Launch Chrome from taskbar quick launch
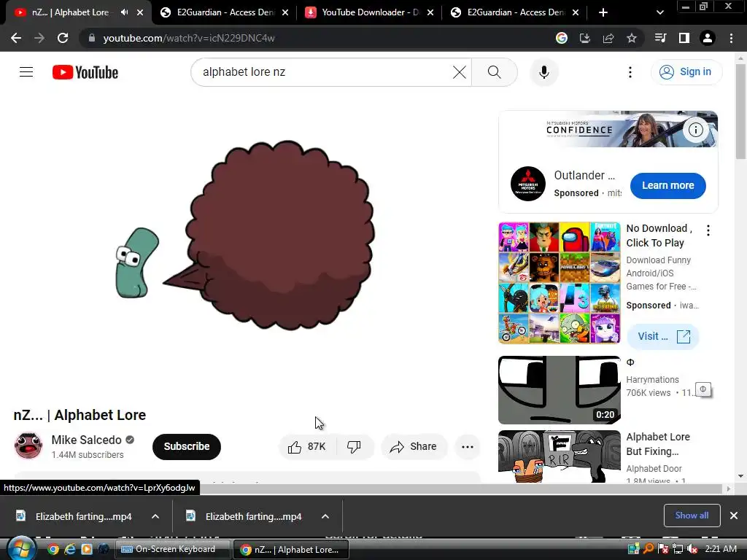Screen dimensions: 747x560 (x=53, y=550)
